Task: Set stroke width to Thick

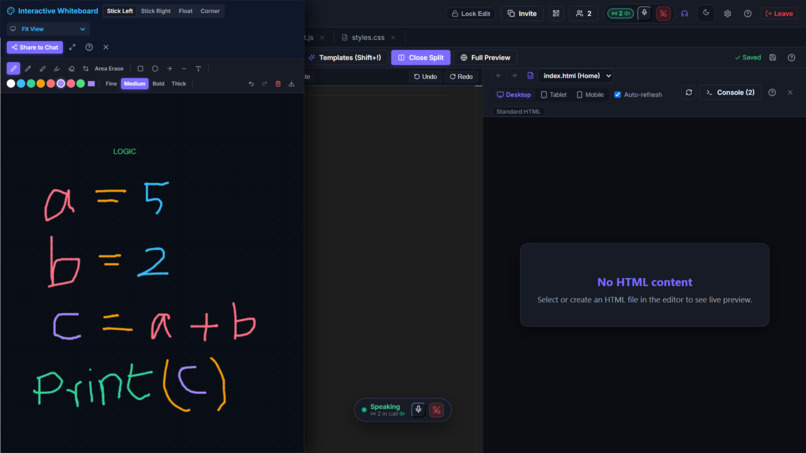Action: coord(178,84)
